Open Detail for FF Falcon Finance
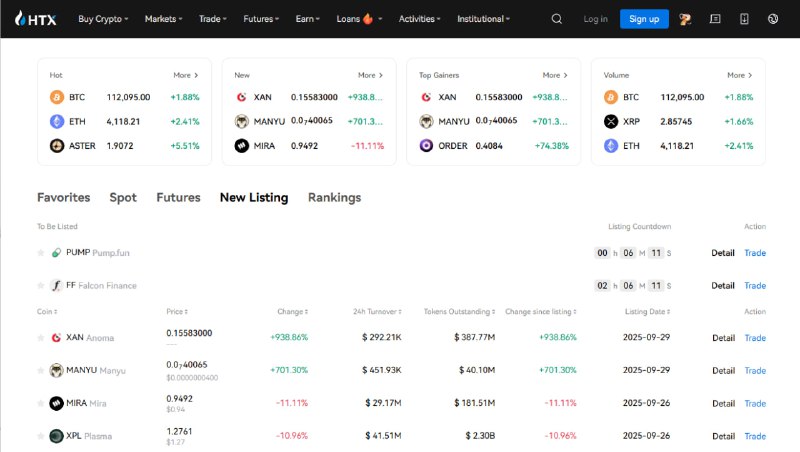This screenshot has width=800, height=452. [x=723, y=285]
